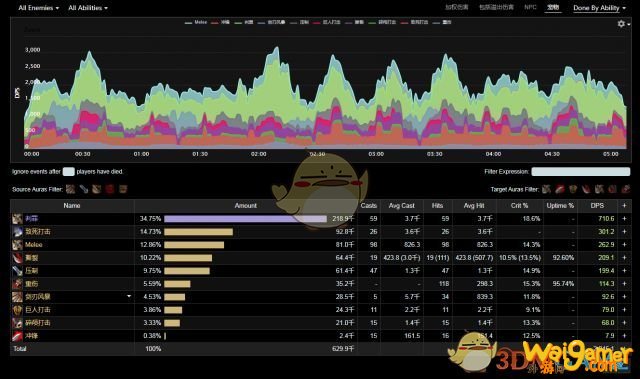Toggle the 碎颅打击 series in chart legend

[x=382, y=22]
